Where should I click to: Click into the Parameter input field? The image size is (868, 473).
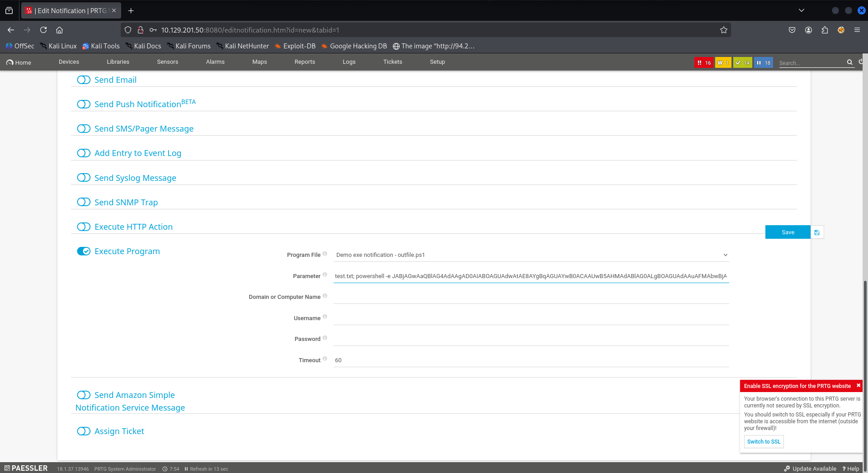531,276
